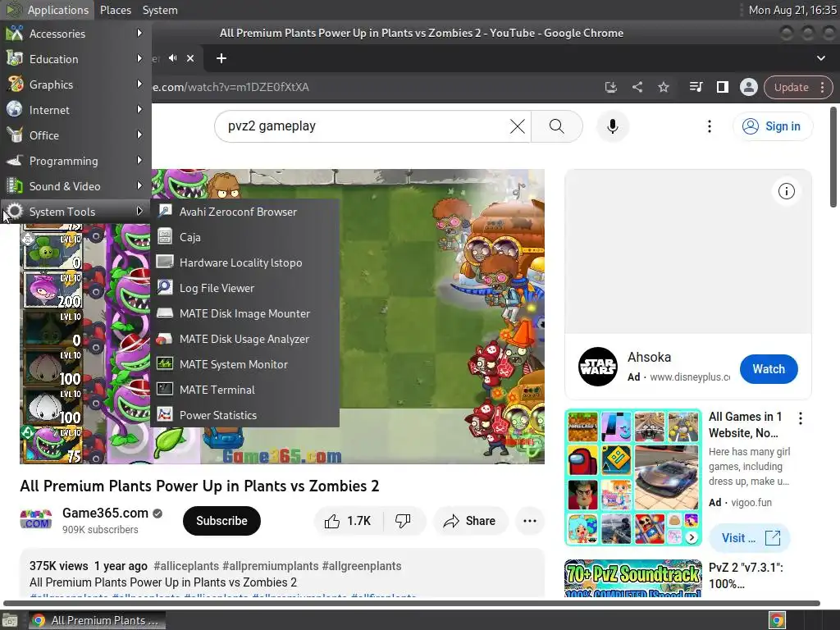Open ad info icon on Ahsoka ad
Screen dimensions: 840x630
click(x=786, y=191)
